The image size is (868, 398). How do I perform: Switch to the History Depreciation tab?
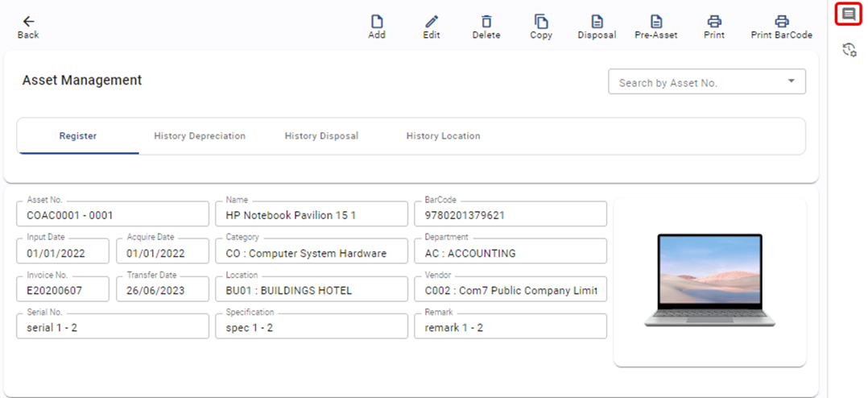tap(200, 136)
